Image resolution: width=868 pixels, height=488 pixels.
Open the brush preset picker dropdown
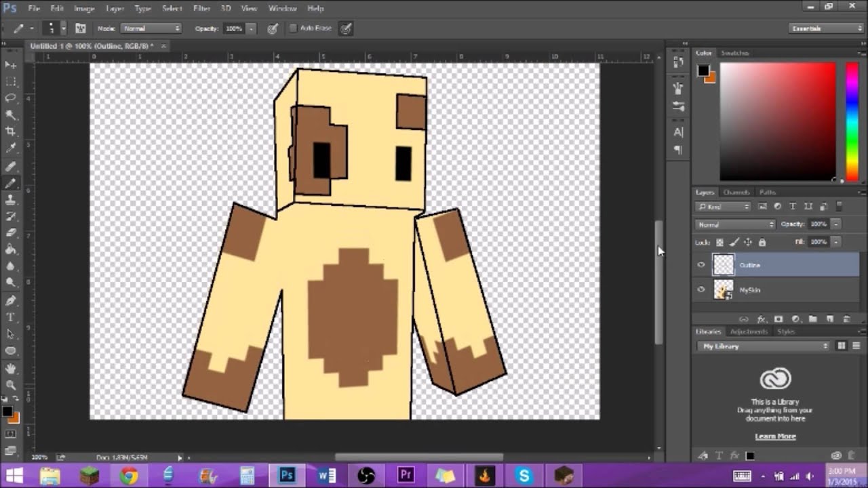pos(63,28)
